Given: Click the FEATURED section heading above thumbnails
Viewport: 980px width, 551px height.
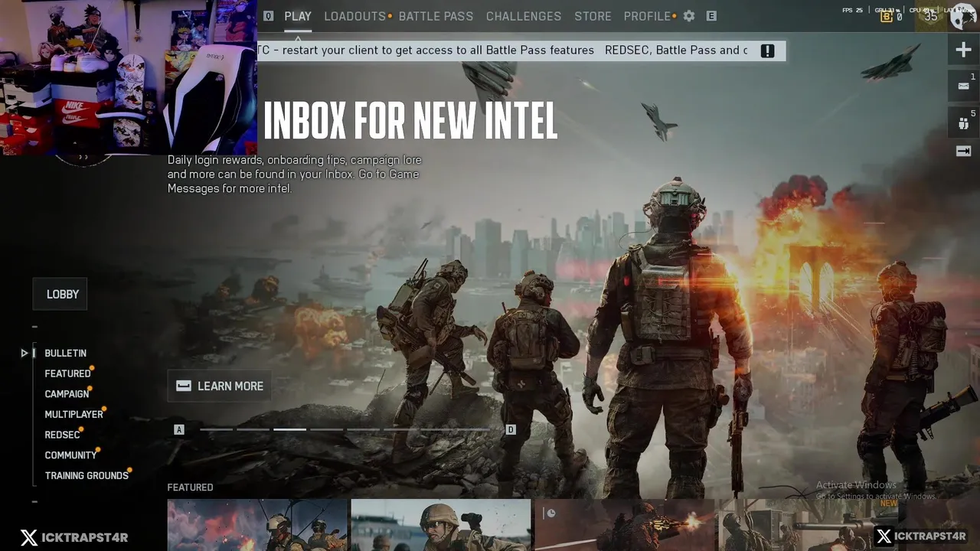Looking at the screenshot, I should click(x=190, y=487).
